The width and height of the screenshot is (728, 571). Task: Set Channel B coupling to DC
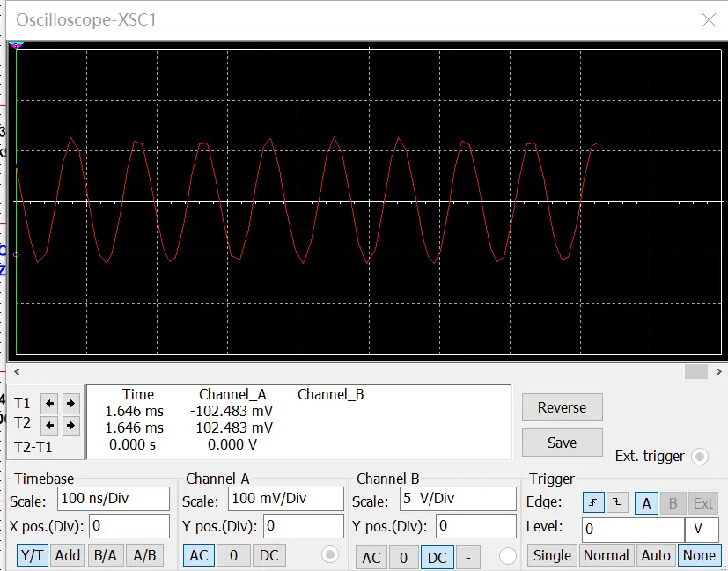point(437,557)
